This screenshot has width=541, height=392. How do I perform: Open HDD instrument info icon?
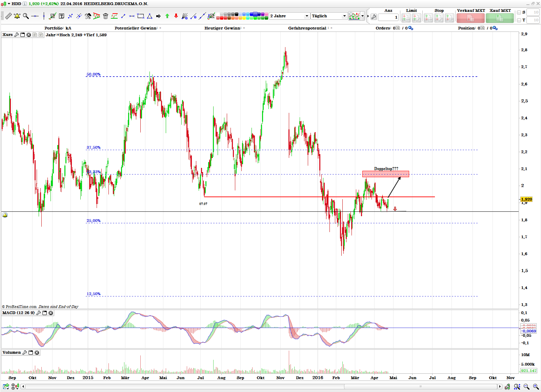click(x=24, y=4)
